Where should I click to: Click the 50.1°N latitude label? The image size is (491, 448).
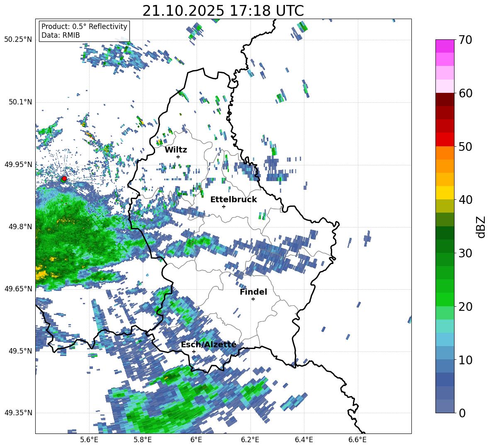[20, 102]
